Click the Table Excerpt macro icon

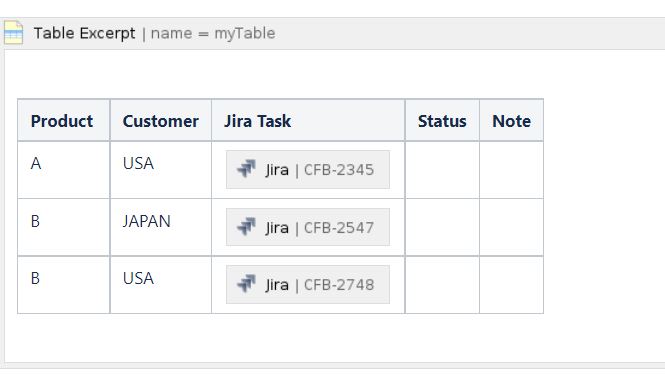13,33
